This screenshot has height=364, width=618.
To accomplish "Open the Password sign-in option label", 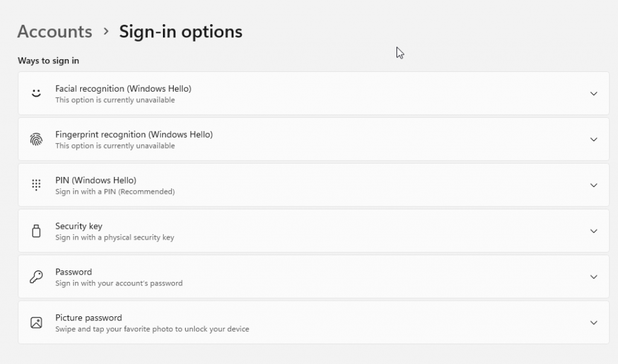I will pyautogui.click(x=74, y=272).
